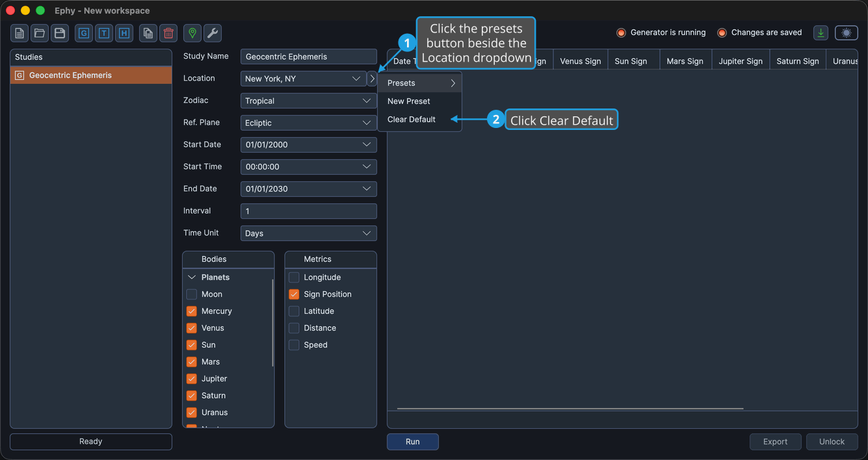Duplicate the selected study
This screenshot has width=868, height=460.
point(148,33)
